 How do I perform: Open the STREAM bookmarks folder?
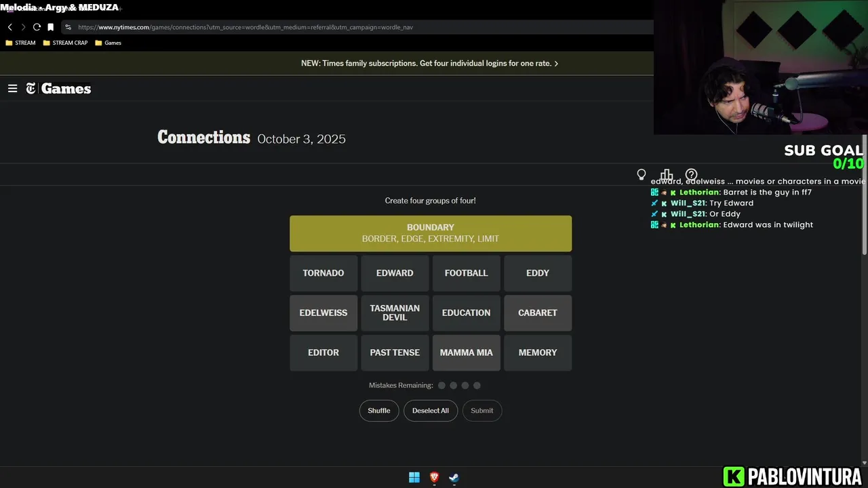[20, 43]
